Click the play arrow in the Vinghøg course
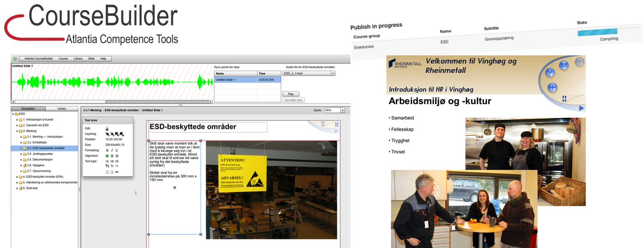The image size is (644, 248). (582, 108)
